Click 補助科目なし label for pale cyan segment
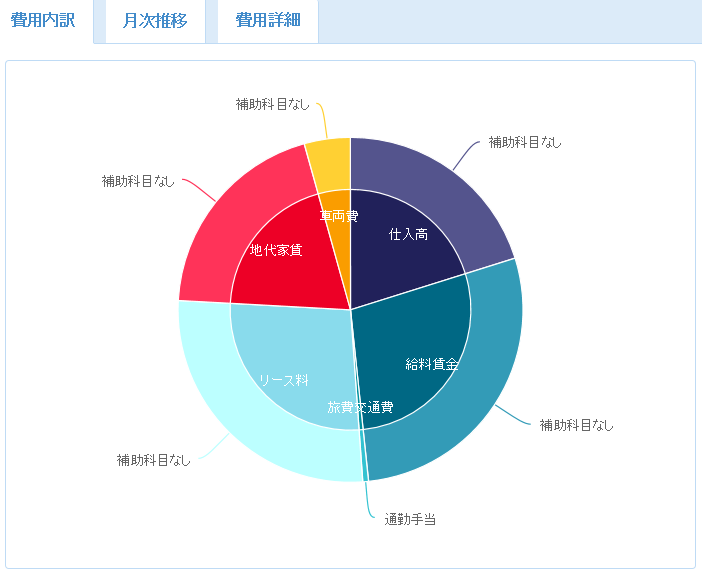This screenshot has width=702, height=577. point(154,460)
